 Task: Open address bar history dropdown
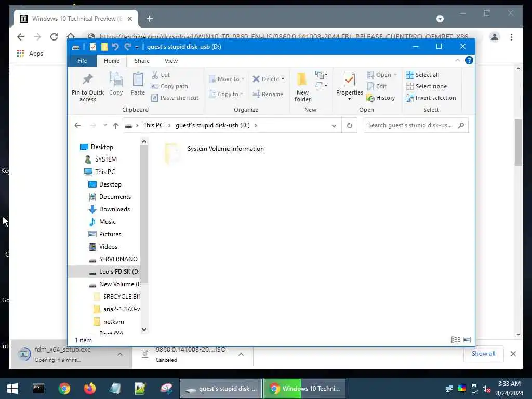[x=334, y=126]
